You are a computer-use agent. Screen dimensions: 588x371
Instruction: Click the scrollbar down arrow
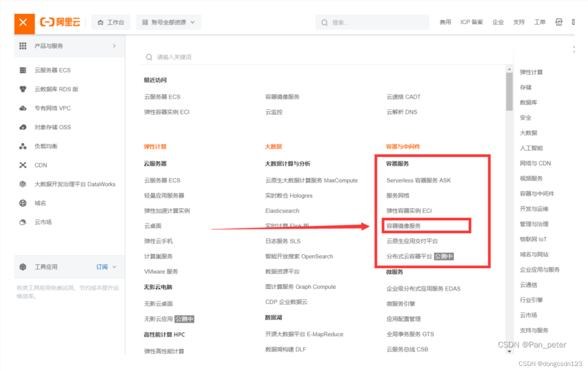pyautogui.click(x=509, y=351)
